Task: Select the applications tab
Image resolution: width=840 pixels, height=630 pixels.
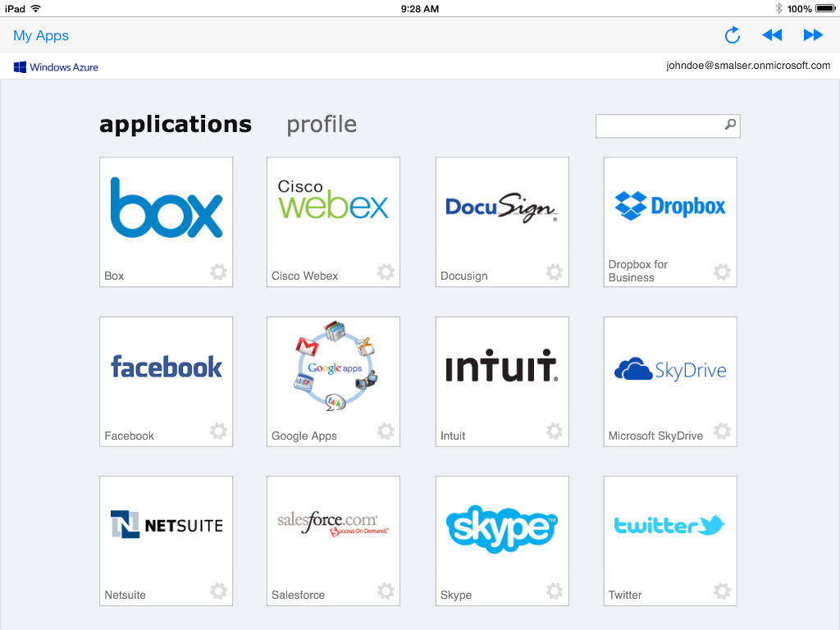Action: point(176,125)
